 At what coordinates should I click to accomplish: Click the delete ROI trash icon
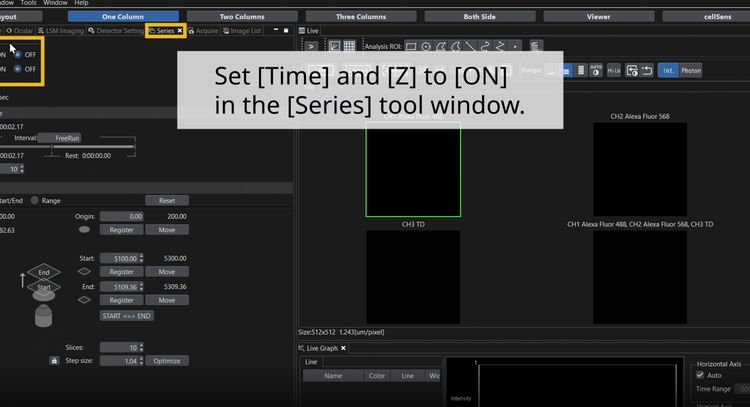click(x=537, y=46)
